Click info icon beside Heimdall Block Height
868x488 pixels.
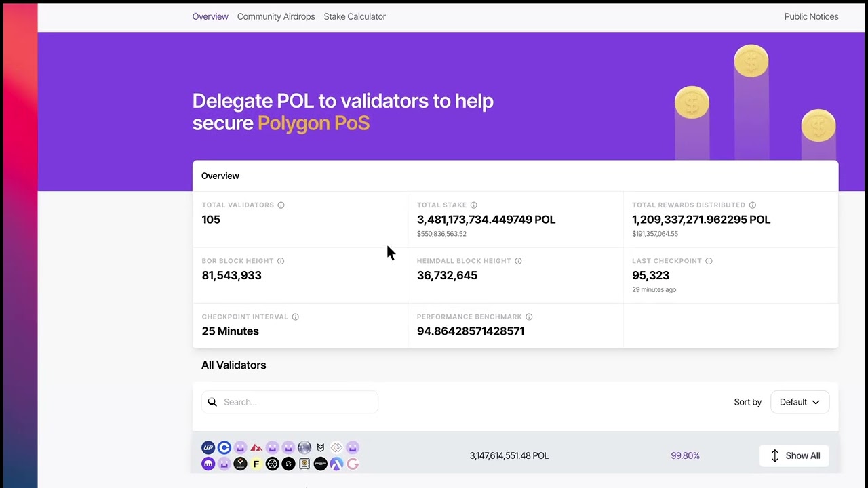tap(518, 261)
